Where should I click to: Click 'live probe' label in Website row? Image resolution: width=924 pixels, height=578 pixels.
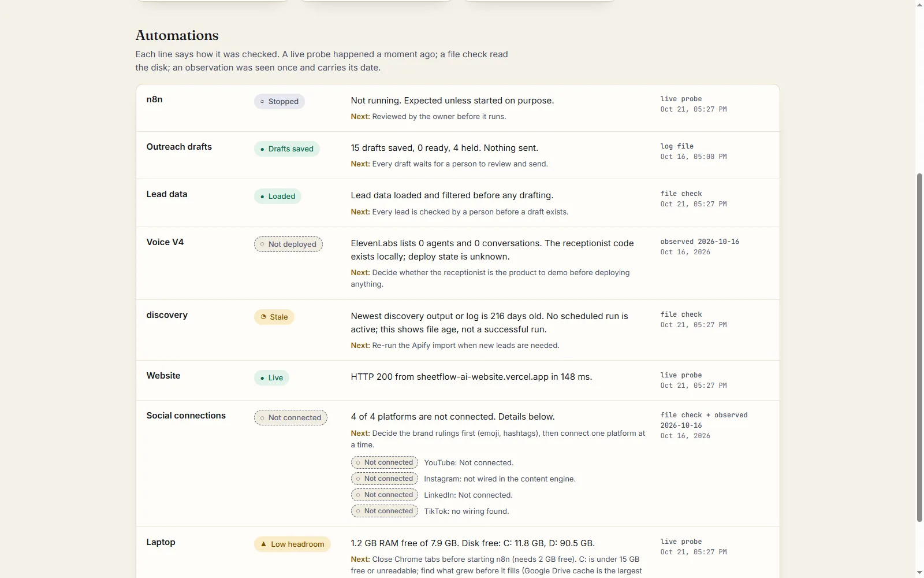[x=681, y=375]
